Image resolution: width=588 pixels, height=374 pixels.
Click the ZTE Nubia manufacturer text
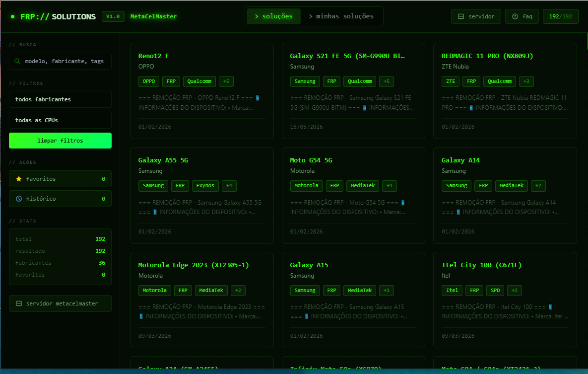(455, 67)
